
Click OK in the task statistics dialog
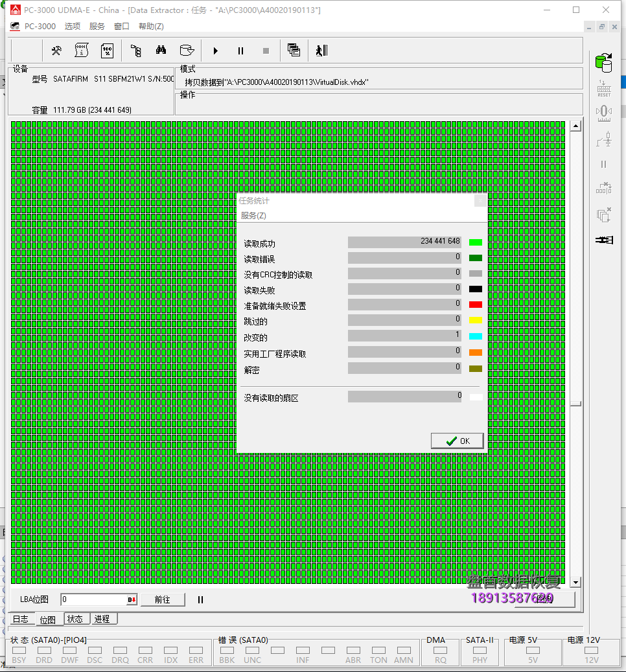[458, 441]
